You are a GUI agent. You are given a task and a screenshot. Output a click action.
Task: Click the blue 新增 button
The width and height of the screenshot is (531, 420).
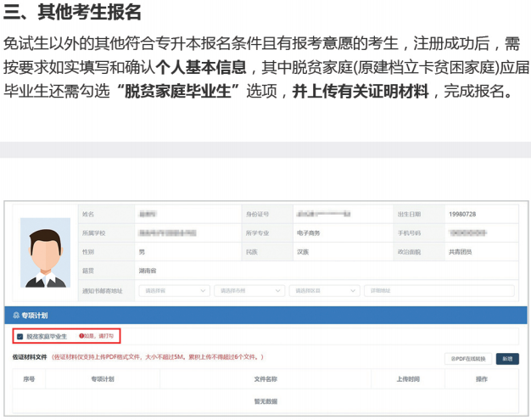[507, 359]
